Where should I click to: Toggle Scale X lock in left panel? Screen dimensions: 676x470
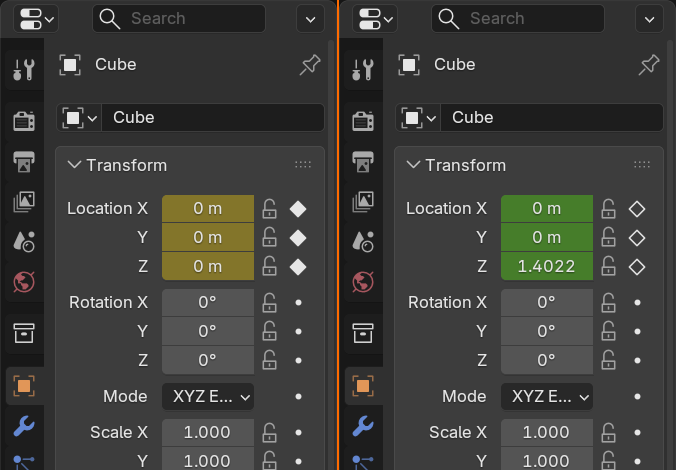point(269,432)
